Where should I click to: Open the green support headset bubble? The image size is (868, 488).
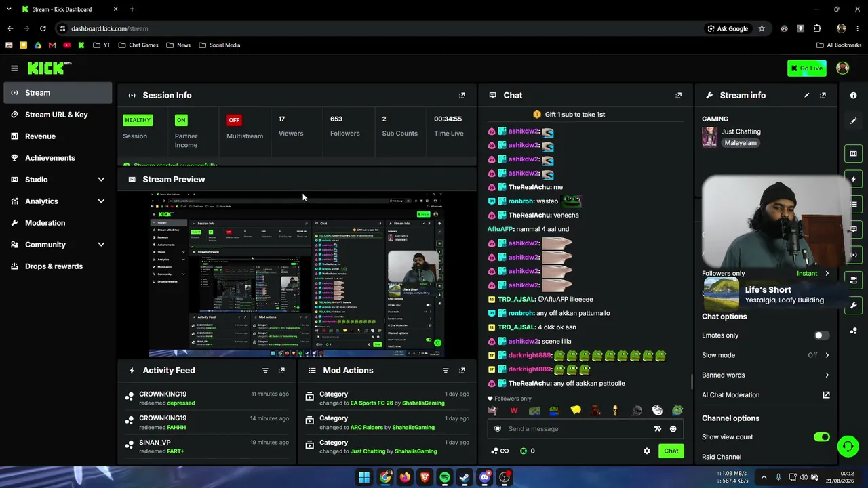[848, 447]
